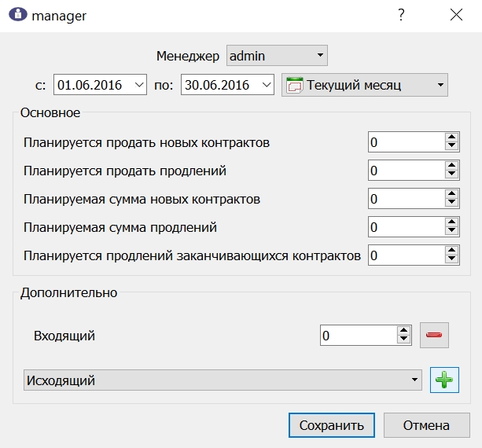Click the Сохранить button
Image resolution: width=482 pixels, height=448 pixels.
point(332,425)
